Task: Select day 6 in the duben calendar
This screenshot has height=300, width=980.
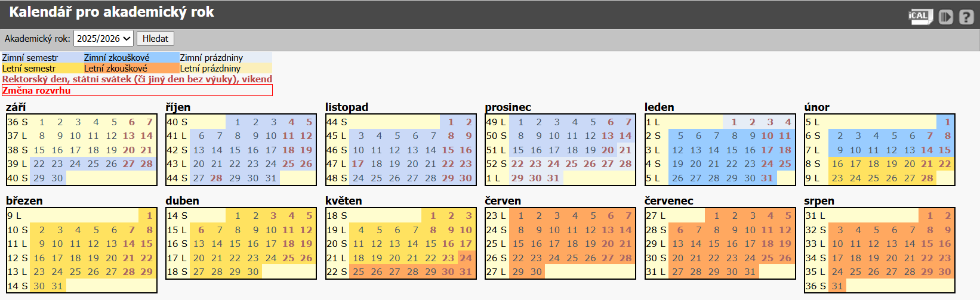Action: [x=201, y=230]
